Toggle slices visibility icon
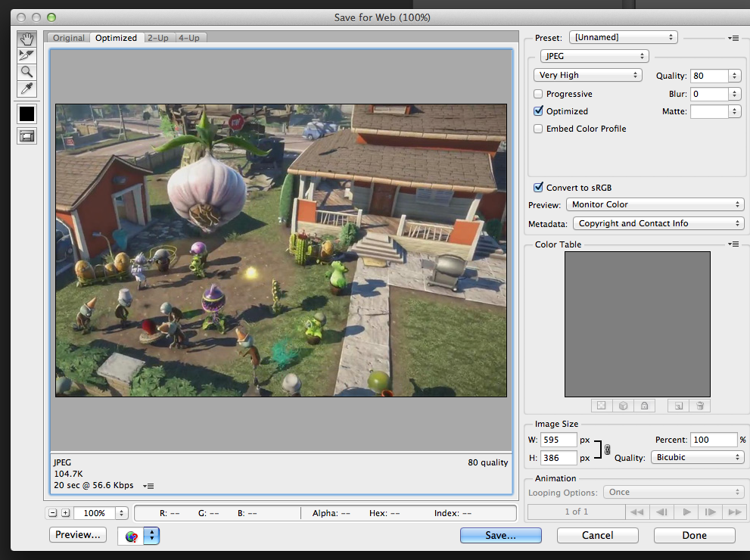The width and height of the screenshot is (750, 560). [x=27, y=137]
